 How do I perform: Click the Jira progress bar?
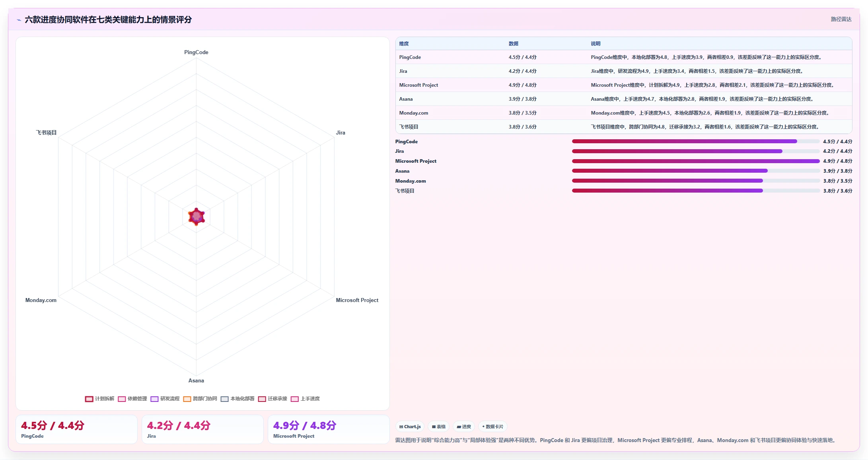(696, 151)
